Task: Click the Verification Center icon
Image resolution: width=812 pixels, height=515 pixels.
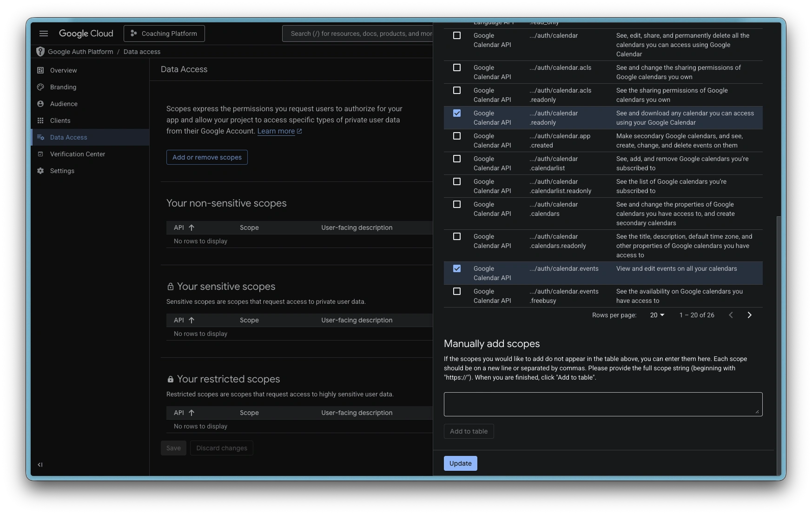Action: click(40, 154)
